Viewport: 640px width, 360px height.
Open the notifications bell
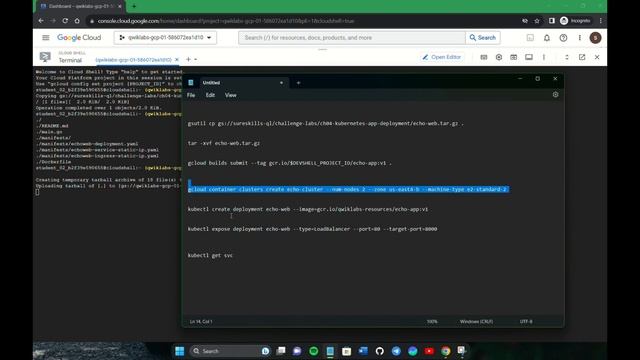[x=547, y=38]
